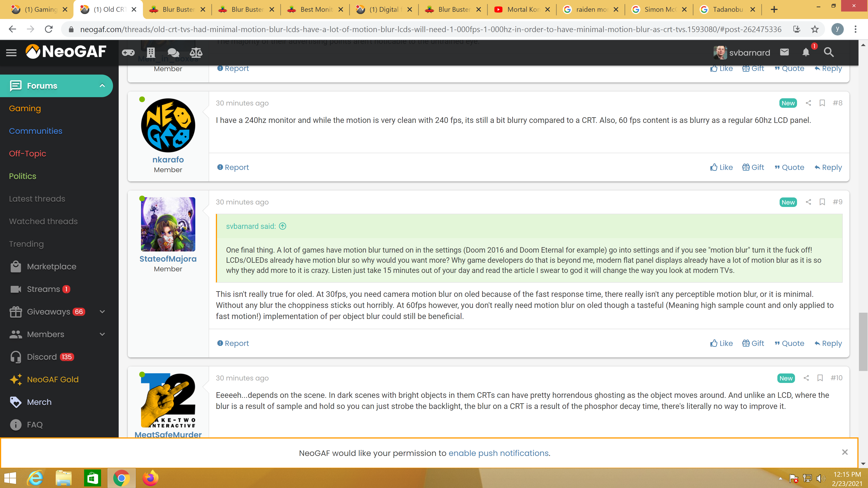868x488 pixels.
Task: Switch to the Best Monitor browser tab
Action: tap(315, 9)
